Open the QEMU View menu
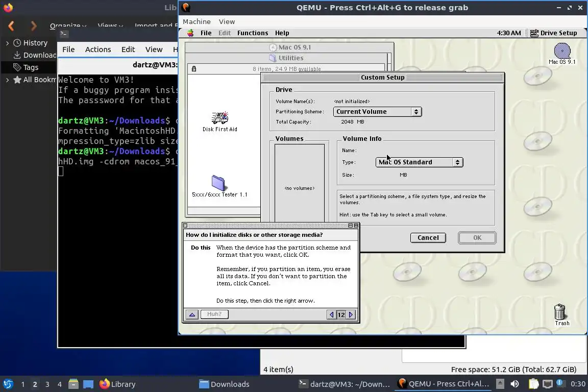Screen dimensions: 588x392 [x=227, y=22]
